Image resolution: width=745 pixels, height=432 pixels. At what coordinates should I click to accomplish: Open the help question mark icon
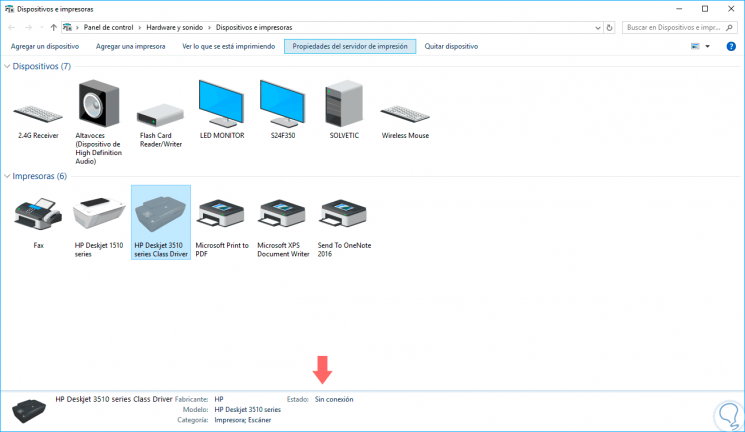click(731, 46)
